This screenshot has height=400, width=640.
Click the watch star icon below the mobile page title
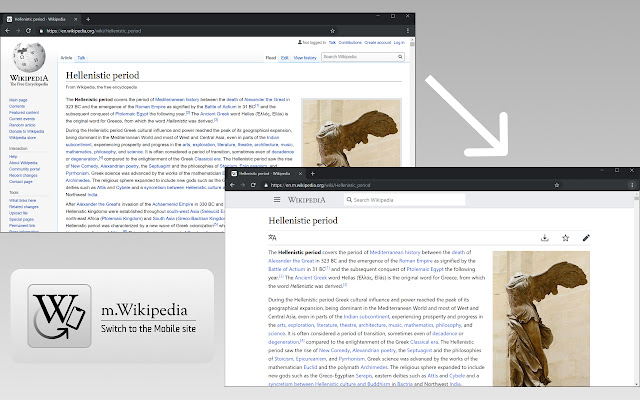pyautogui.click(x=565, y=238)
